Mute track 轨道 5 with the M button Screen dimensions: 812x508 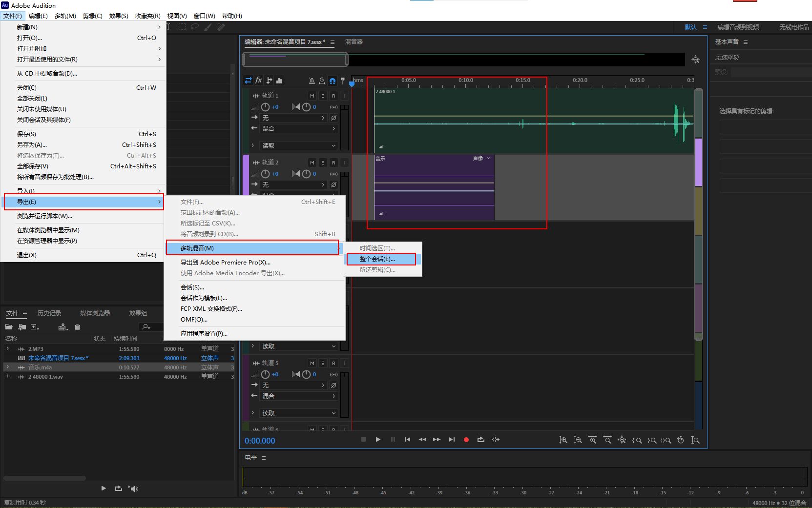coord(312,363)
